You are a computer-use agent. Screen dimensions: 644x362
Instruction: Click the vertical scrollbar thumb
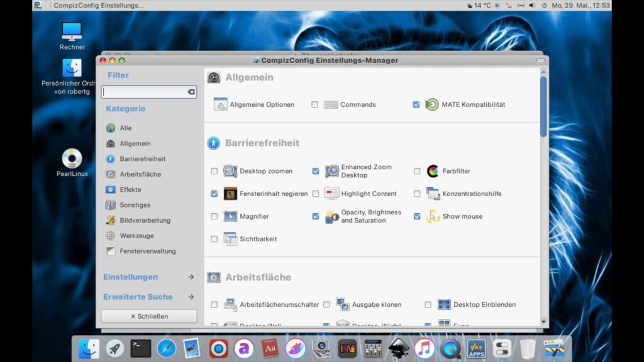543,107
